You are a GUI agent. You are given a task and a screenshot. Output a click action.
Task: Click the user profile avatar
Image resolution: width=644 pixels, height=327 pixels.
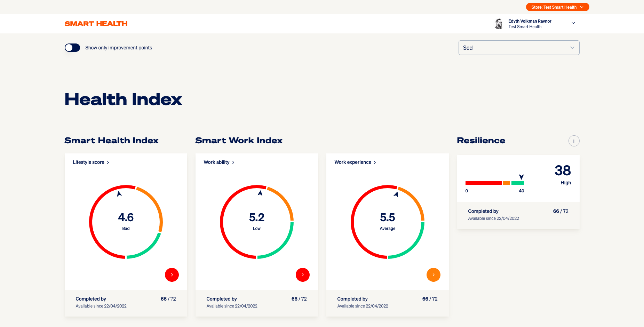pos(499,24)
